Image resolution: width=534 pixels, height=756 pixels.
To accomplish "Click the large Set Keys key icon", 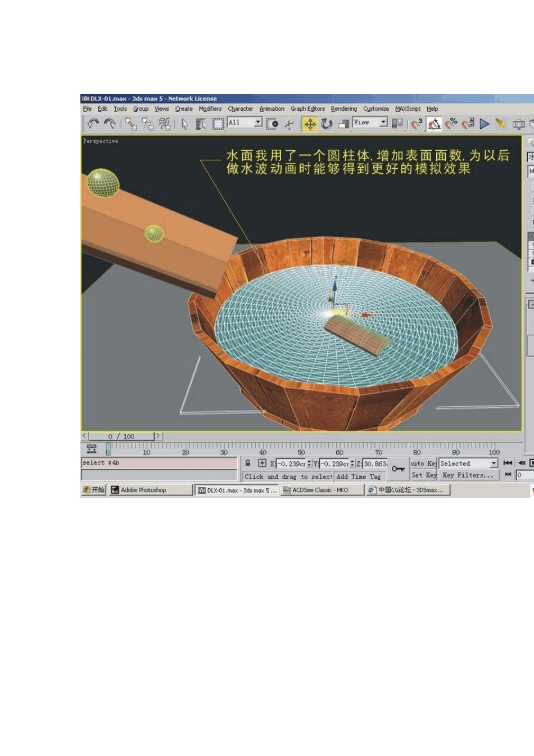I will (399, 469).
